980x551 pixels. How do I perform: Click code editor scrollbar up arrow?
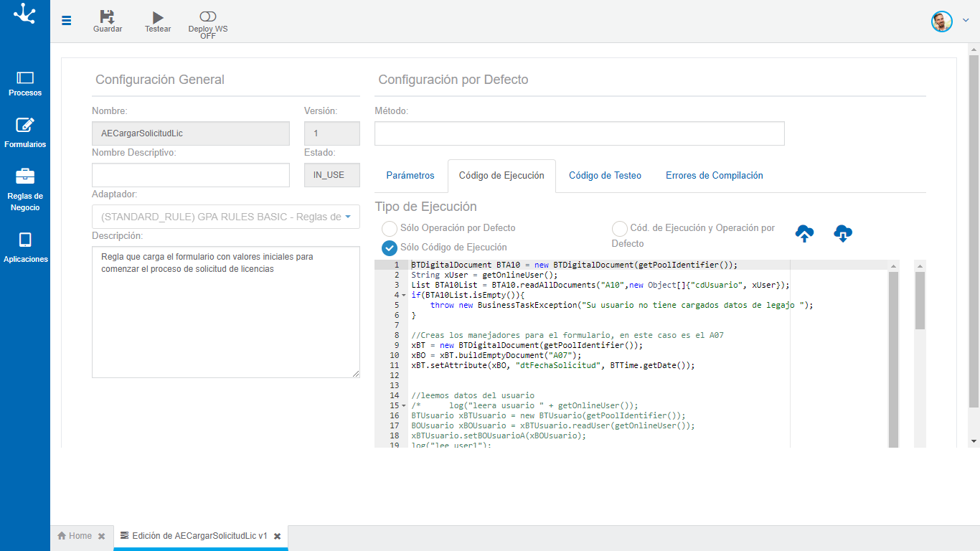[x=893, y=265]
